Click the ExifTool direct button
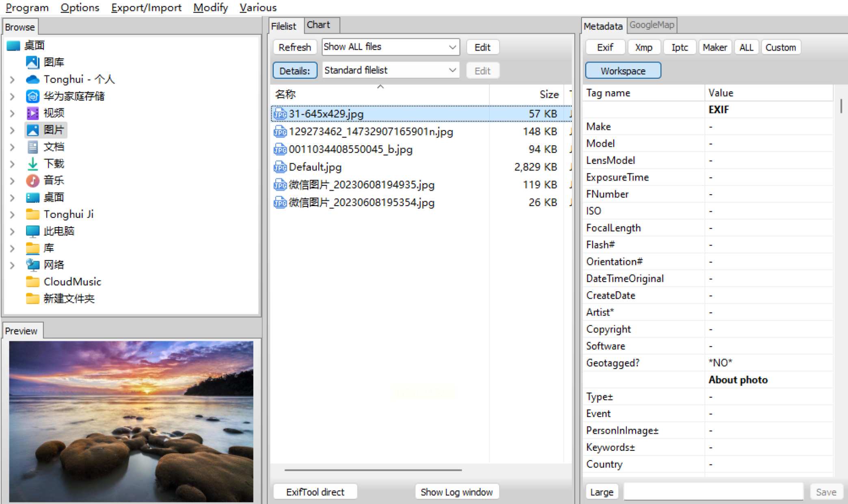The width and height of the screenshot is (848, 504). [x=315, y=492]
